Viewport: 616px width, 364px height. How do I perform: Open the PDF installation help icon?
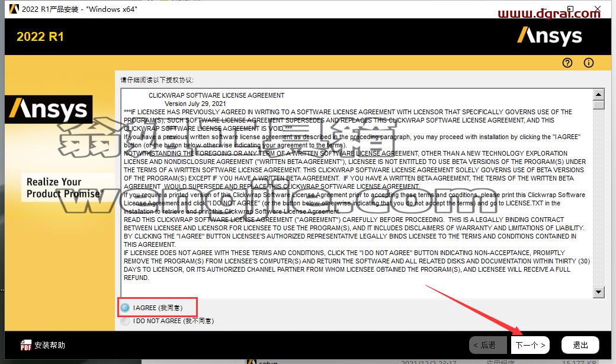point(26,345)
